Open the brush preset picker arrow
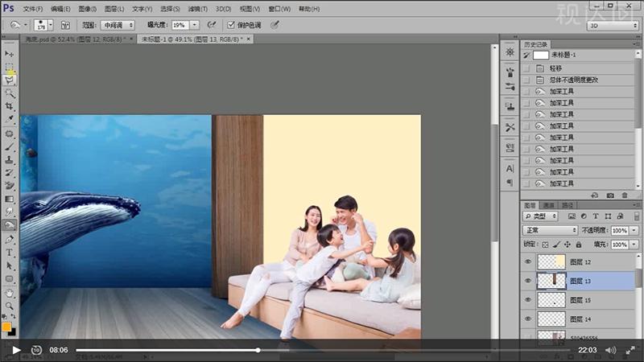644x362 pixels. [x=51, y=25]
